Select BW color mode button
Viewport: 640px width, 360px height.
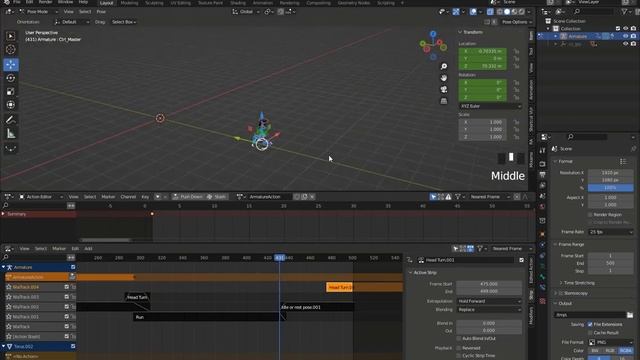tap(595, 351)
